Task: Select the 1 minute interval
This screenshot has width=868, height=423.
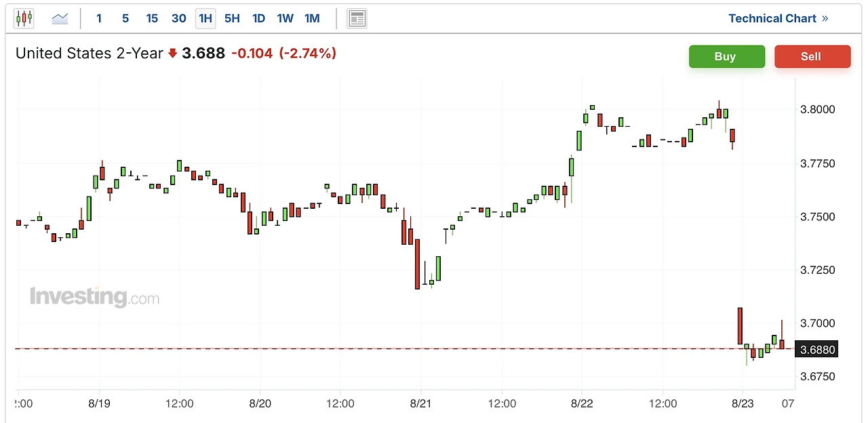Action: coord(99,18)
